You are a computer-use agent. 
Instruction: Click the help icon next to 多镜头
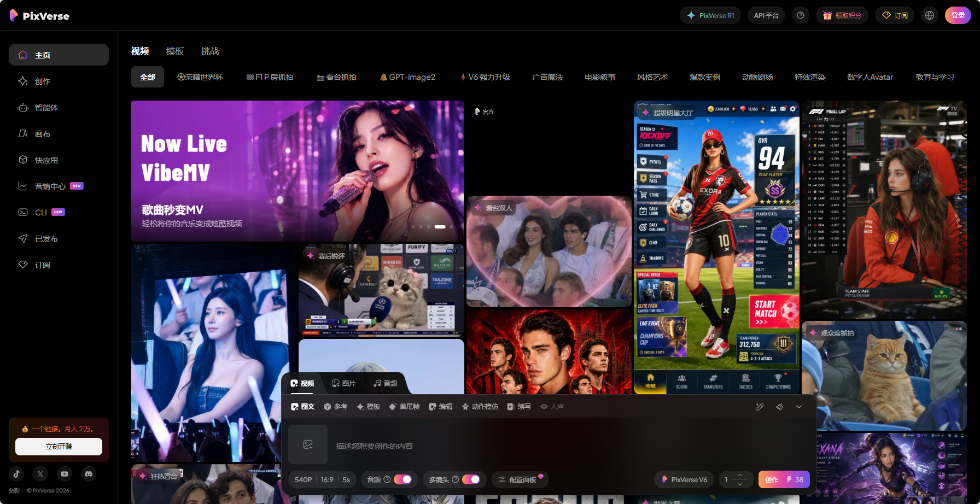pyautogui.click(x=456, y=479)
